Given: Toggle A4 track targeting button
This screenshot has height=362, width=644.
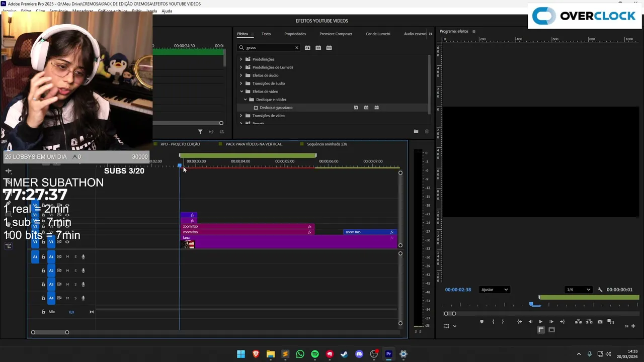Looking at the screenshot, I should pyautogui.click(x=51, y=298).
